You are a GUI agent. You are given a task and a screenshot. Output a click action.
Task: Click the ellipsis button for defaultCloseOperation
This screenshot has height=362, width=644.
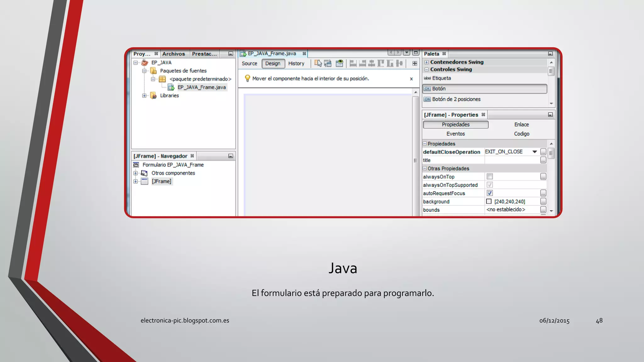click(543, 152)
